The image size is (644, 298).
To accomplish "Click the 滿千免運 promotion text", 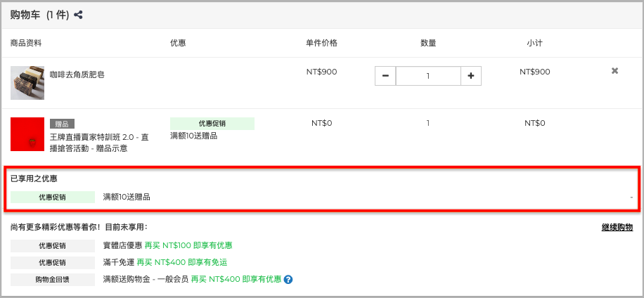I will pos(119,262).
